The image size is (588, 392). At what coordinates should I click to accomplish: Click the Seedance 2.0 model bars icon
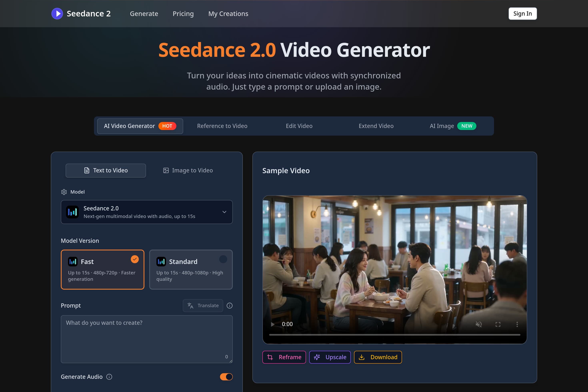pos(72,212)
